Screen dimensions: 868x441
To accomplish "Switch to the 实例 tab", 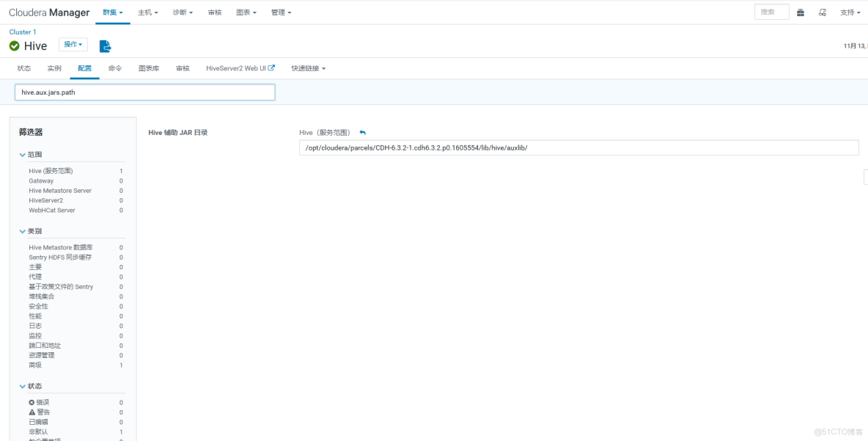I will pos(54,68).
